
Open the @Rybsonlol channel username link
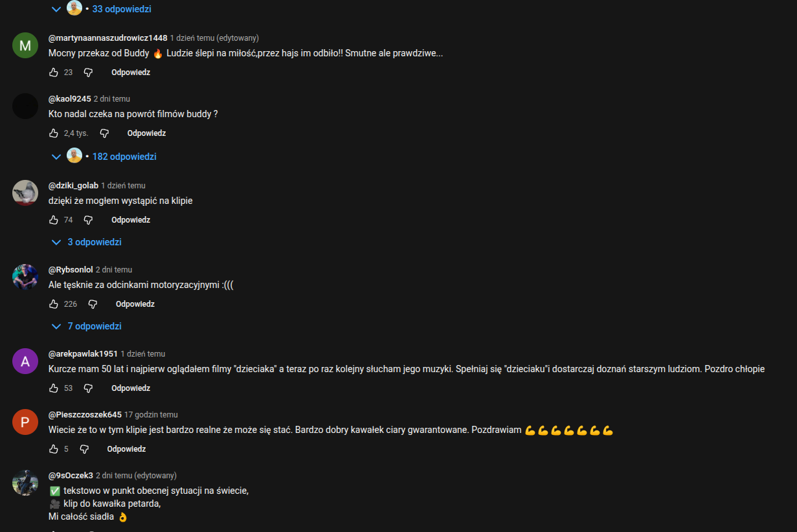point(71,270)
